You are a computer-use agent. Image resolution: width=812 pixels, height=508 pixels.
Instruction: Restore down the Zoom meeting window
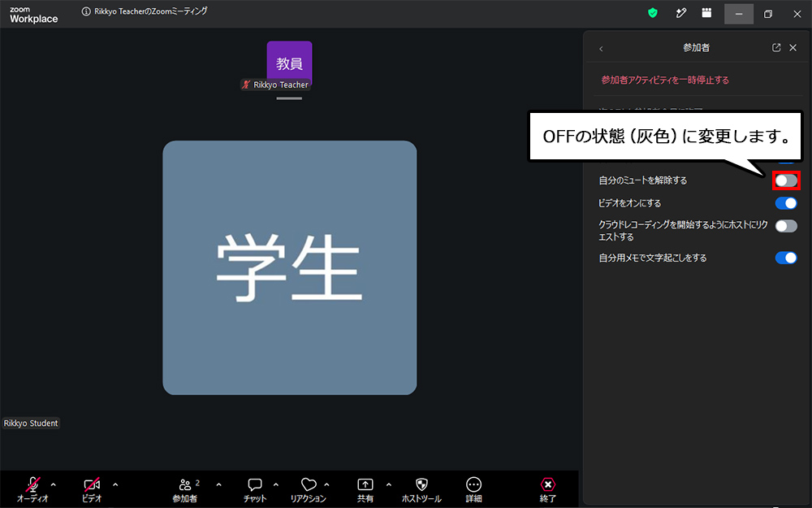(x=768, y=14)
